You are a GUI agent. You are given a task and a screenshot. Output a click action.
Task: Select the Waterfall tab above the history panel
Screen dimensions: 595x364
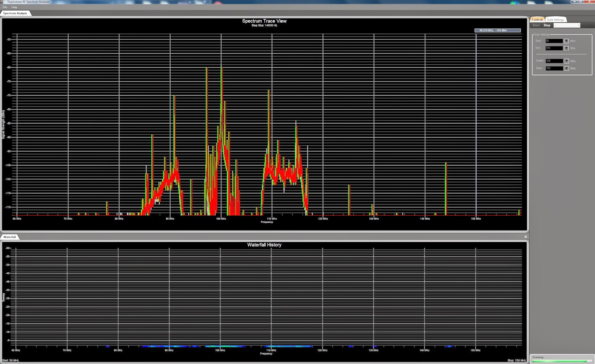click(9, 236)
